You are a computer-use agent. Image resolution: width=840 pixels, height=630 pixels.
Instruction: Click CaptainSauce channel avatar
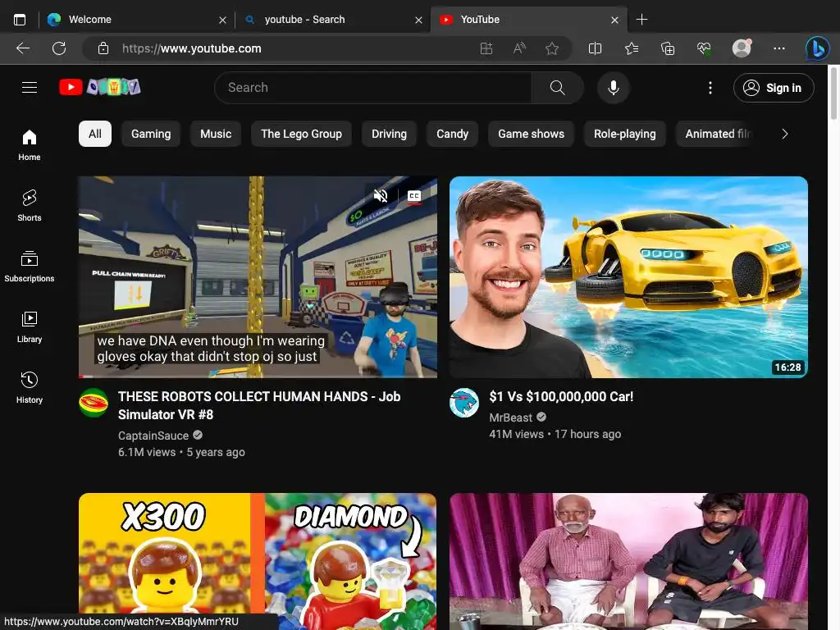pos(94,403)
